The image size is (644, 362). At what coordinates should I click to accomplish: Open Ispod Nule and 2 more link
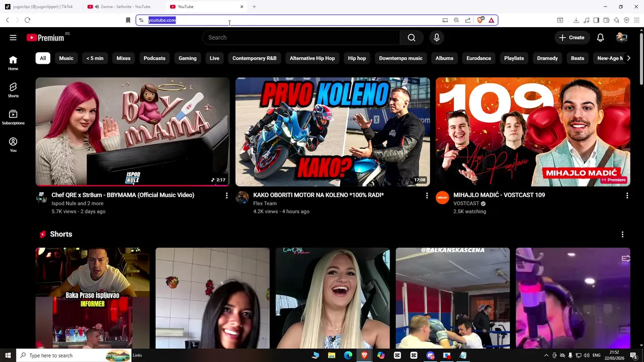click(77, 204)
